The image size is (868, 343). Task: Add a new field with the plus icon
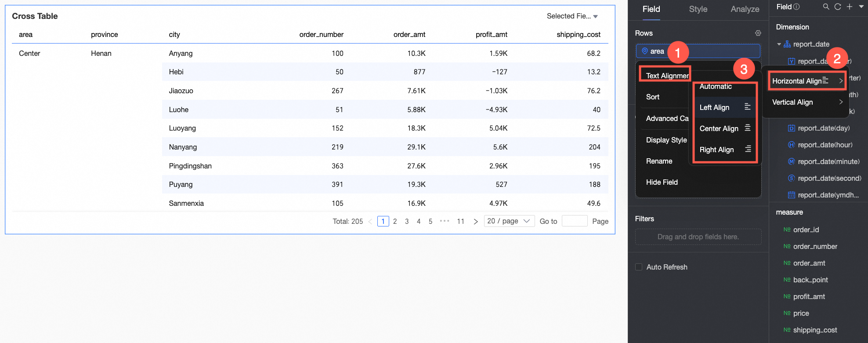click(850, 7)
